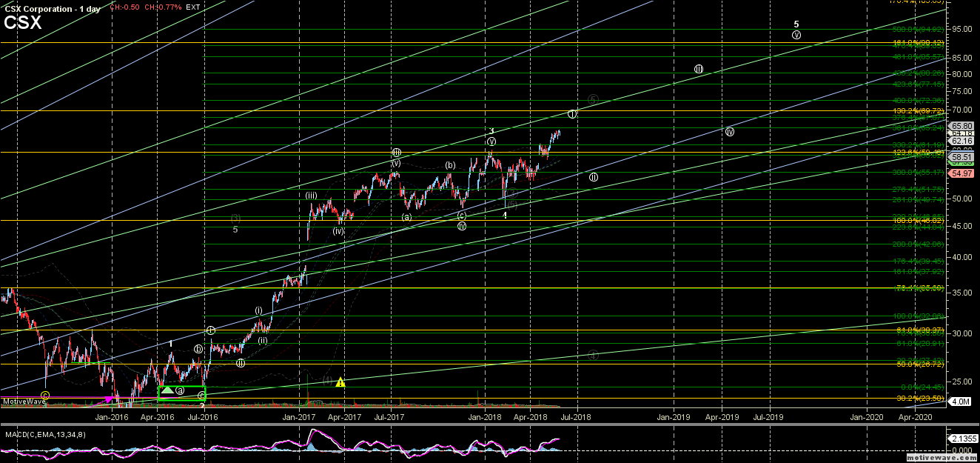Click the 2.1355 MACD value tag
Image resolution: width=980 pixels, height=463 pixels.
[x=961, y=439]
